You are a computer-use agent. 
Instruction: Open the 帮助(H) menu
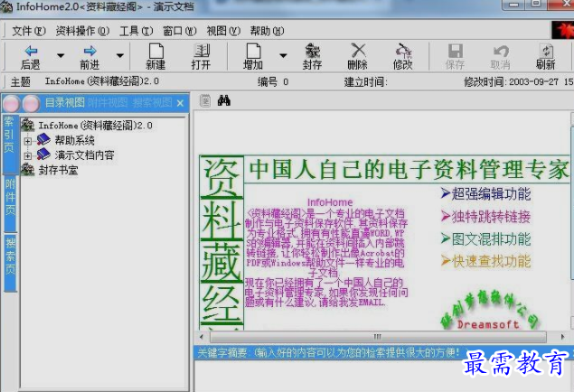point(267,31)
